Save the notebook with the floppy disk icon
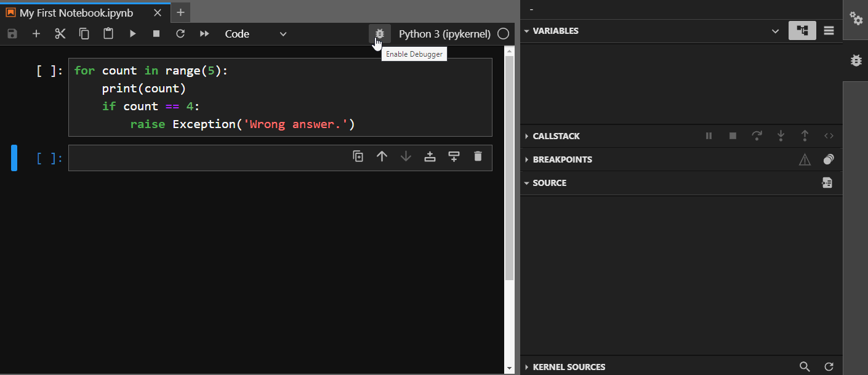Viewport: 868px width, 375px height. coord(12,34)
